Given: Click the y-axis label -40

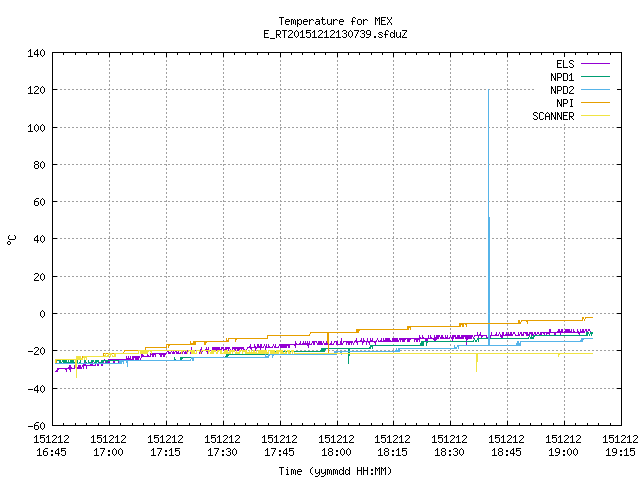Looking at the screenshot, I should tap(36, 389).
